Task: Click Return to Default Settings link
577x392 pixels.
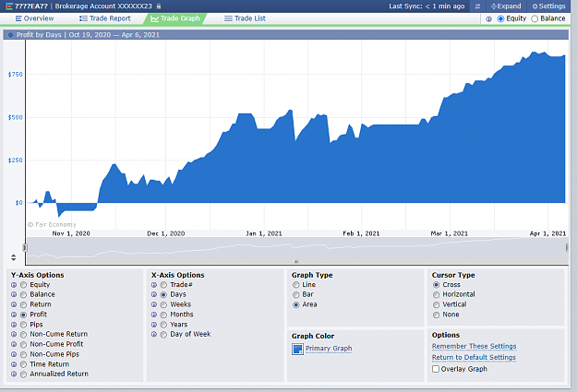Action: [x=474, y=357]
